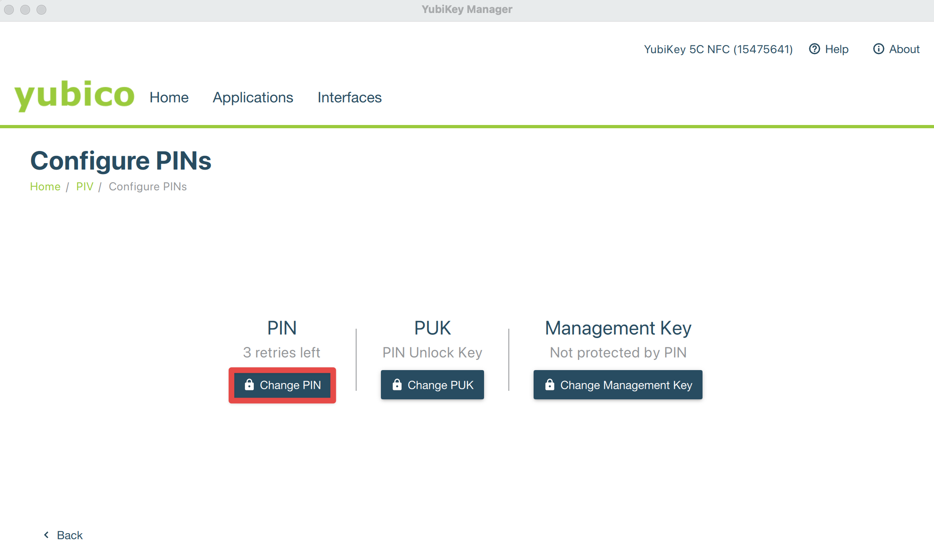
Task: Open the Interfaces menu item
Action: tap(350, 97)
